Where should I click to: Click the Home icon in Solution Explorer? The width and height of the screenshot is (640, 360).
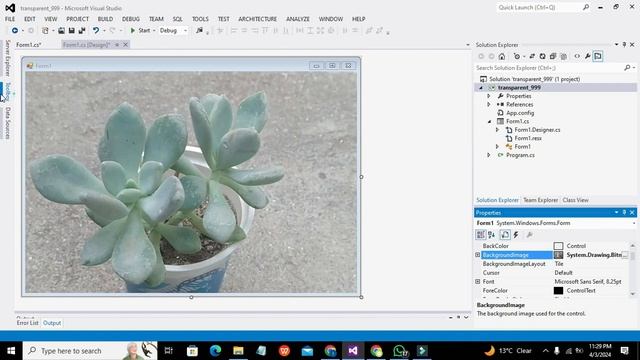point(502,56)
